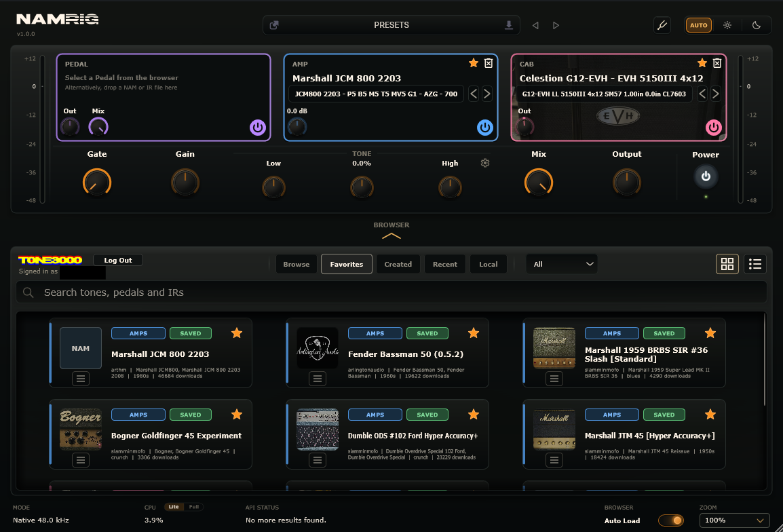Open menu for Marshall JTM 45 card
This screenshot has width=783, height=532.
tap(554, 460)
